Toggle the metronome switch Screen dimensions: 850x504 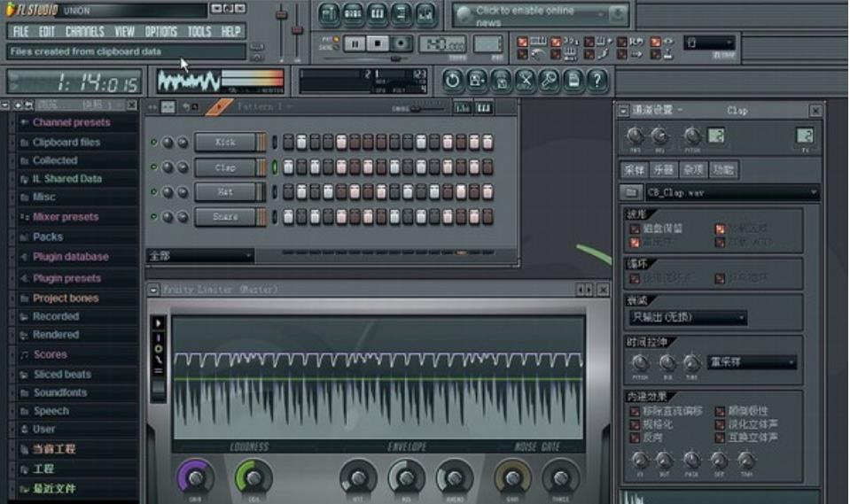click(x=522, y=54)
